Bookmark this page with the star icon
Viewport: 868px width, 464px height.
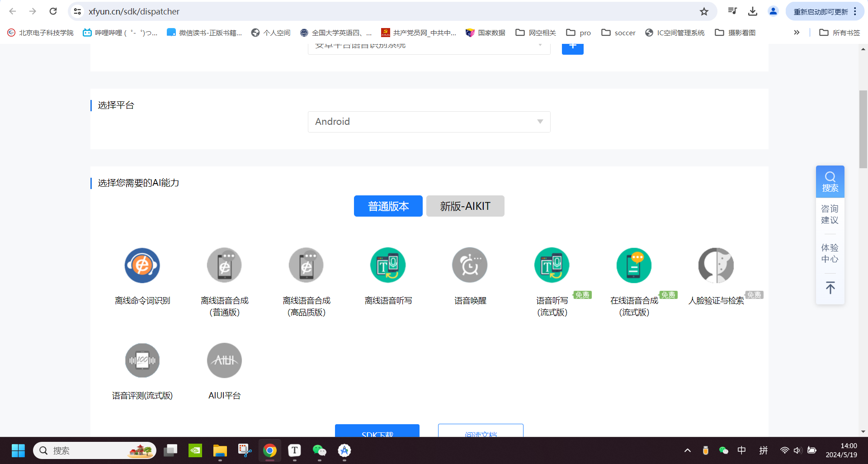click(704, 11)
